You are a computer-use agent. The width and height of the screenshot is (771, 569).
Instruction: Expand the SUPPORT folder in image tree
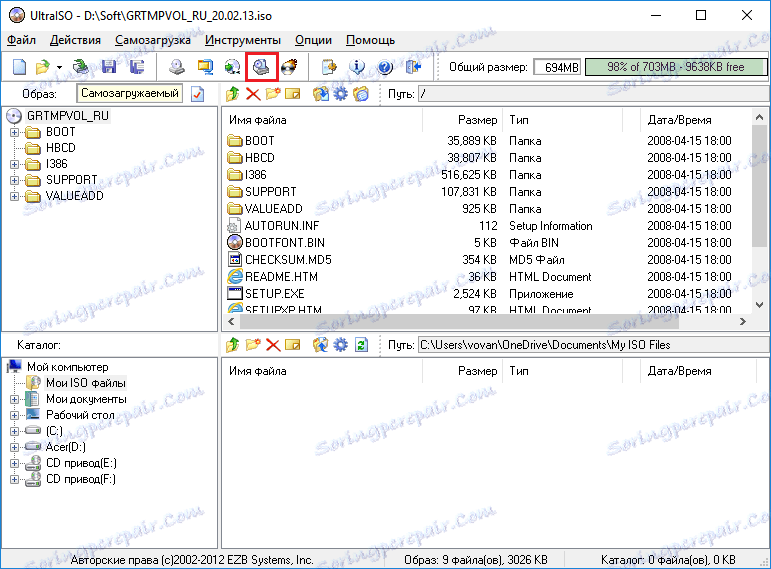(14, 180)
